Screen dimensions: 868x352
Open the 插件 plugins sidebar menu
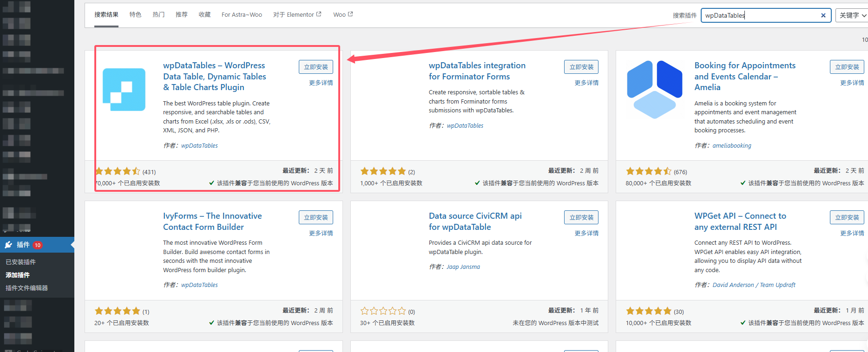pos(37,245)
